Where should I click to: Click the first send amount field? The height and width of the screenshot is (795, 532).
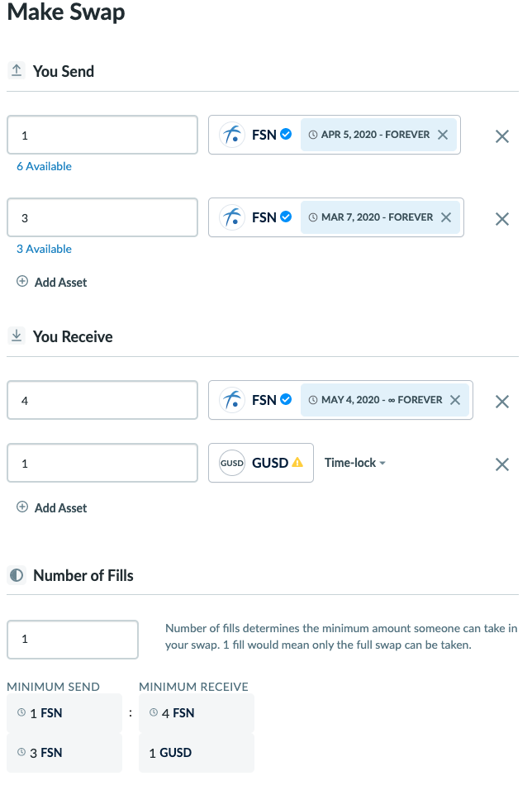click(102, 135)
